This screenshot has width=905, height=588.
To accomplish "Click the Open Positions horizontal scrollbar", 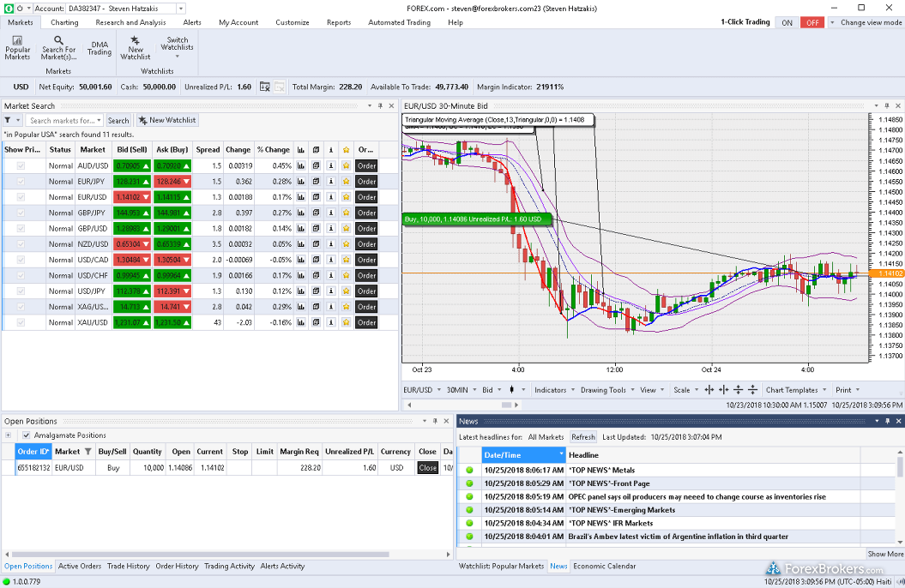I will coord(200,555).
